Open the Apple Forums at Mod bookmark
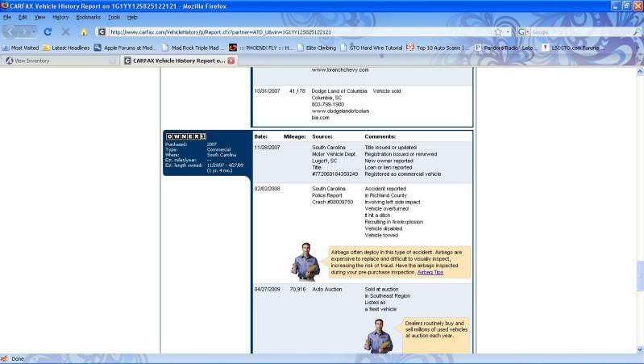 coord(125,48)
